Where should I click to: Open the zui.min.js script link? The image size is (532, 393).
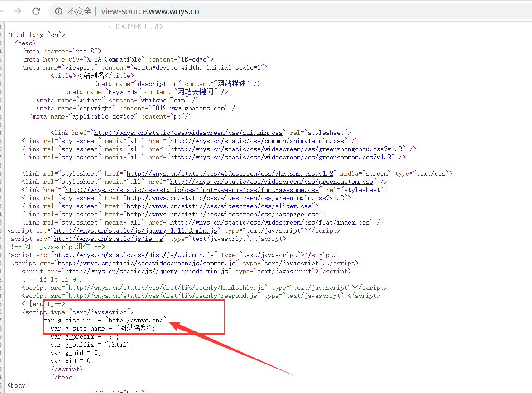134,255
